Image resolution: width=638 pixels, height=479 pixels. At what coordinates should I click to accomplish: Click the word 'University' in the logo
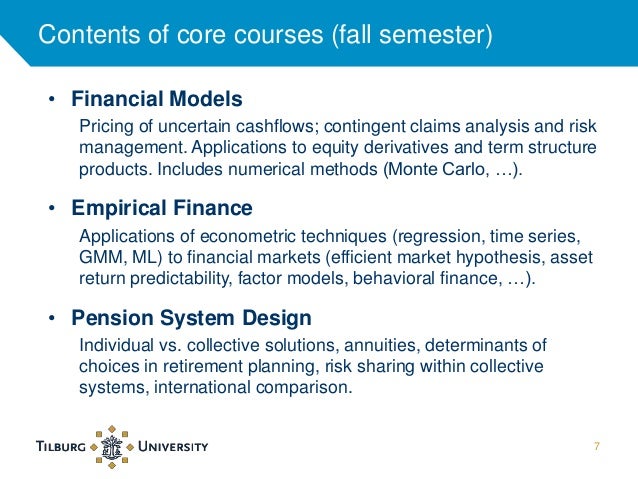pyautogui.click(x=173, y=446)
